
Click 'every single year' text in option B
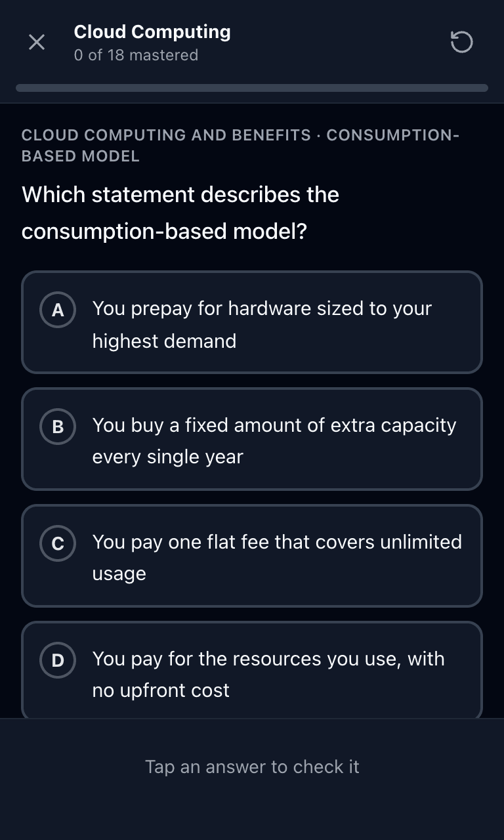point(168,457)
